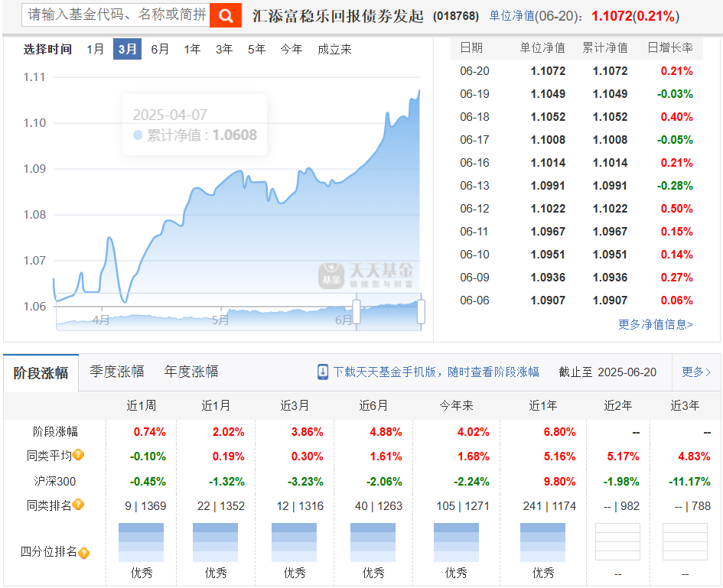Click the help icon beside 四分位排名

click(83, 553)
